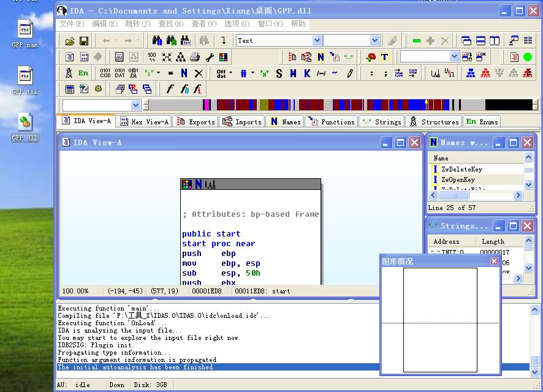The image size is (543, 392).
Task: Click the green En enumerations toolbar icon
Action: click(x=83, y=73)
